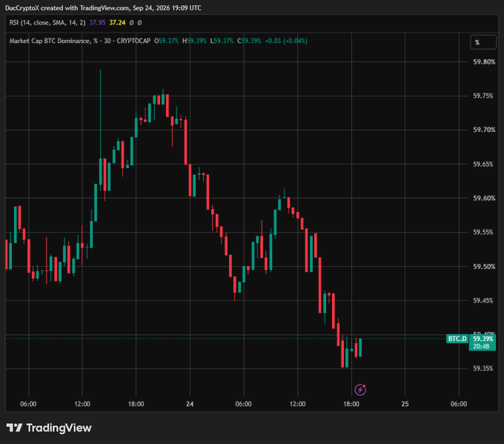Click the RSI SMA value 37.24
Viewport: 504px width, 444px height.
pos(117,22)
